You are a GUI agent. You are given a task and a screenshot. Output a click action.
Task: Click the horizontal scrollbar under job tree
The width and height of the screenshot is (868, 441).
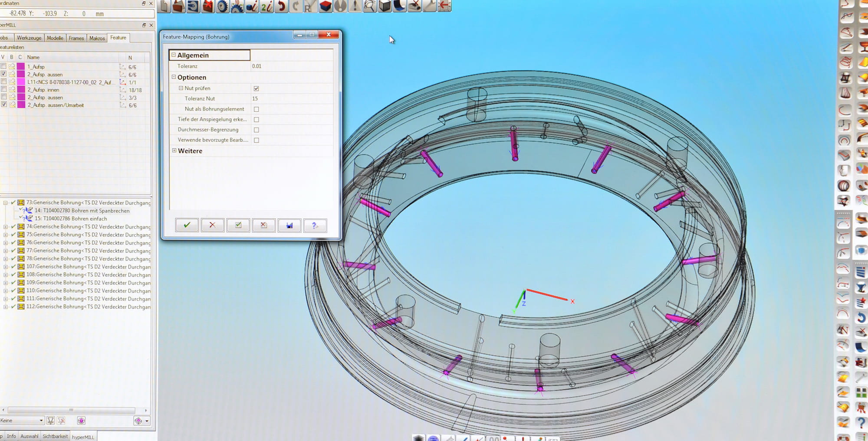pyautogui.click(x=71, y=410)
